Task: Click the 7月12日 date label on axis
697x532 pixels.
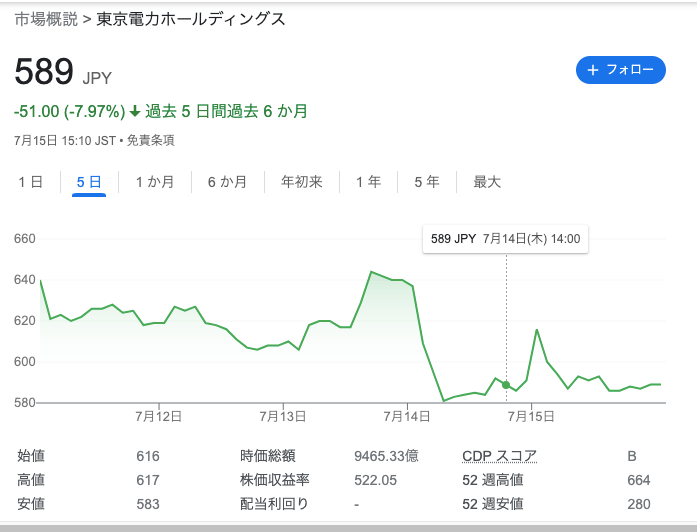Action: point(159,416)
